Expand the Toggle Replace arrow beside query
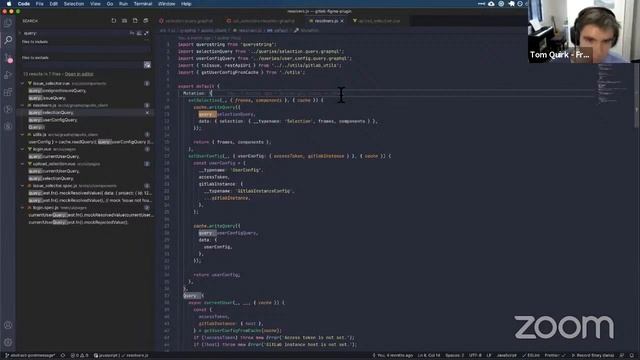 coord(19,33)
